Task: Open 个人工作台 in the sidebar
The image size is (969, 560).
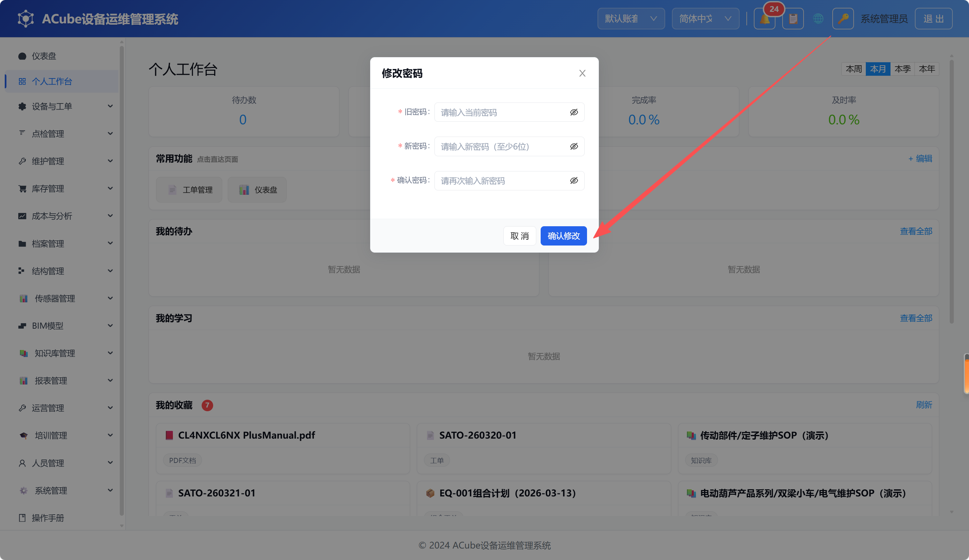Action: coord(62,81)
